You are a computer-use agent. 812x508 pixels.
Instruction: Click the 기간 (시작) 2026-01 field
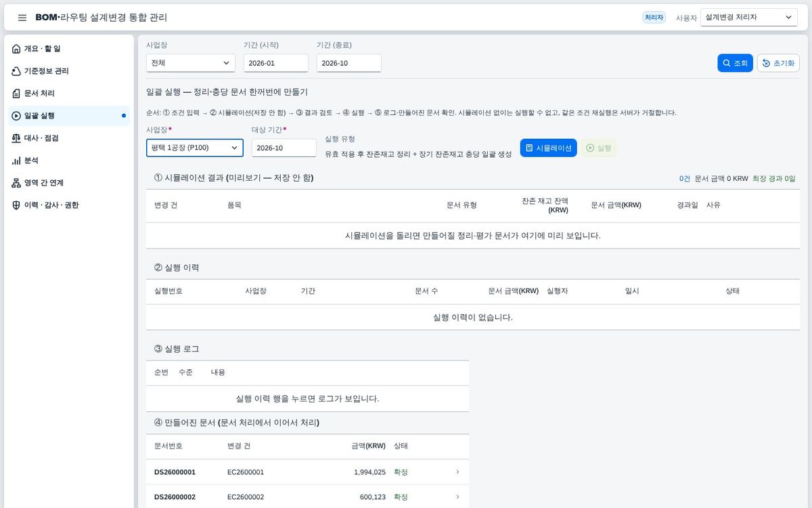click(x=276, y=63)
